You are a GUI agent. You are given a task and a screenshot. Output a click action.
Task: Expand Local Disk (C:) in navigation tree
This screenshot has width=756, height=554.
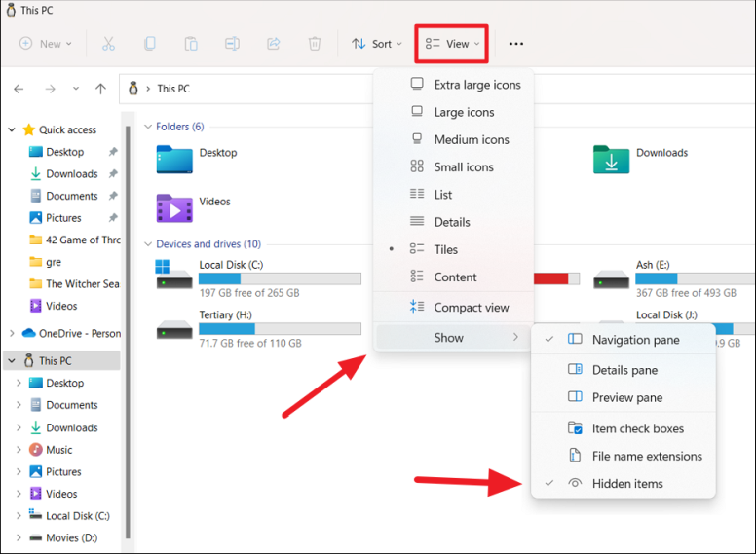coord(19,515)
